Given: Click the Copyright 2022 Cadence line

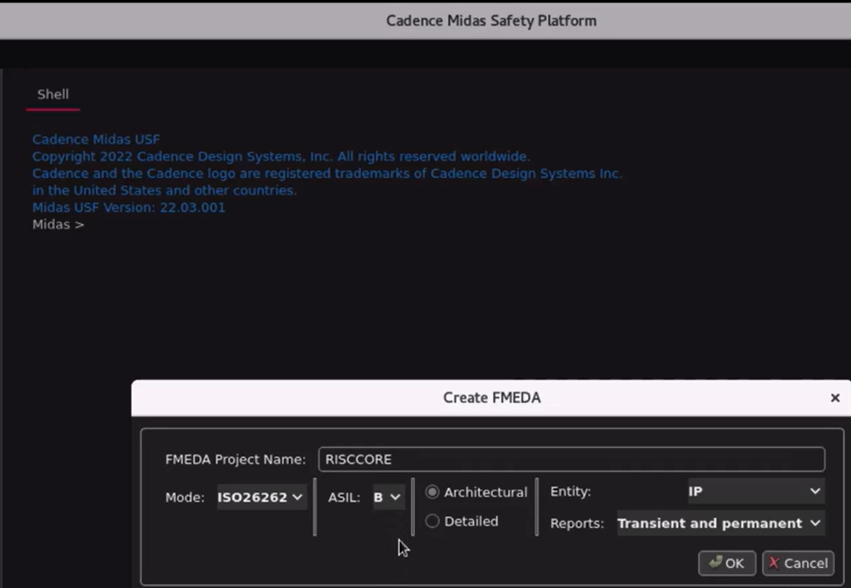Looking at the screenshot, I should (281, 156).
